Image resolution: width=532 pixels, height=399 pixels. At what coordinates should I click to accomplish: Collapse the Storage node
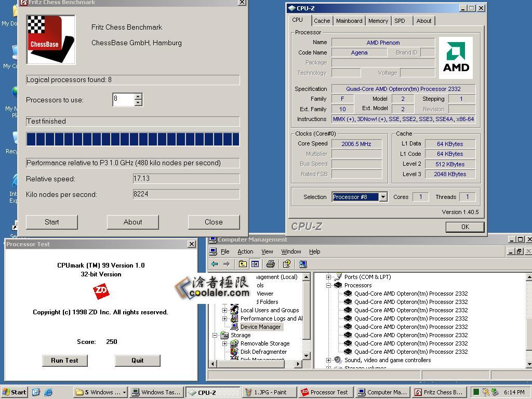[x=215, y=335]
